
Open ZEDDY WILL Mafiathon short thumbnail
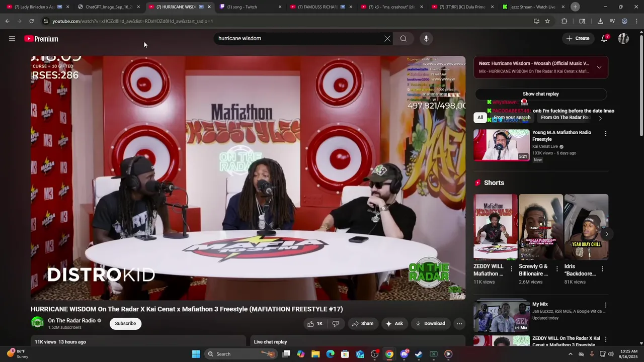pyautogui.click(x=496, y=227)
